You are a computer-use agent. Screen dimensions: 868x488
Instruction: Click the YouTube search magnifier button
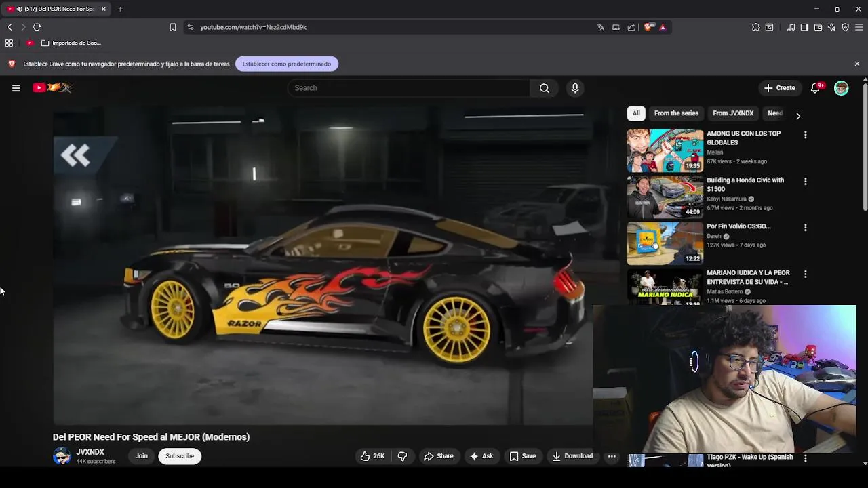[544, 88]
